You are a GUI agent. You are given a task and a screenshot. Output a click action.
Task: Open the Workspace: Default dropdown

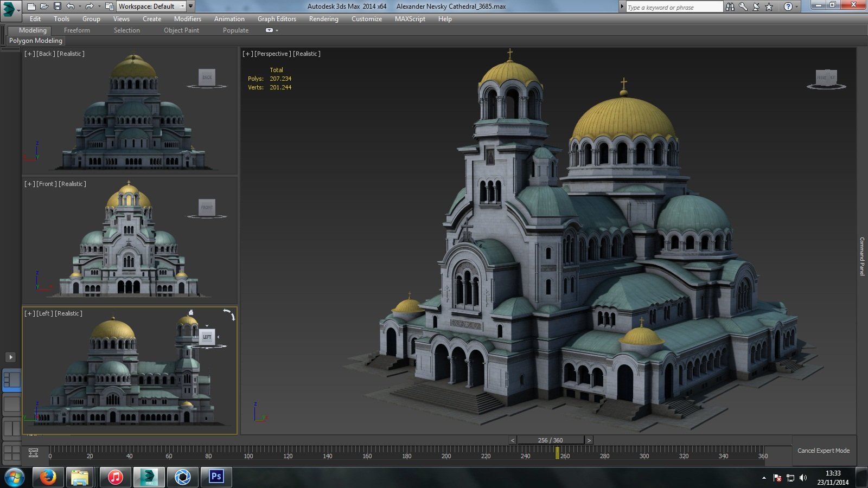pos(151,7)
